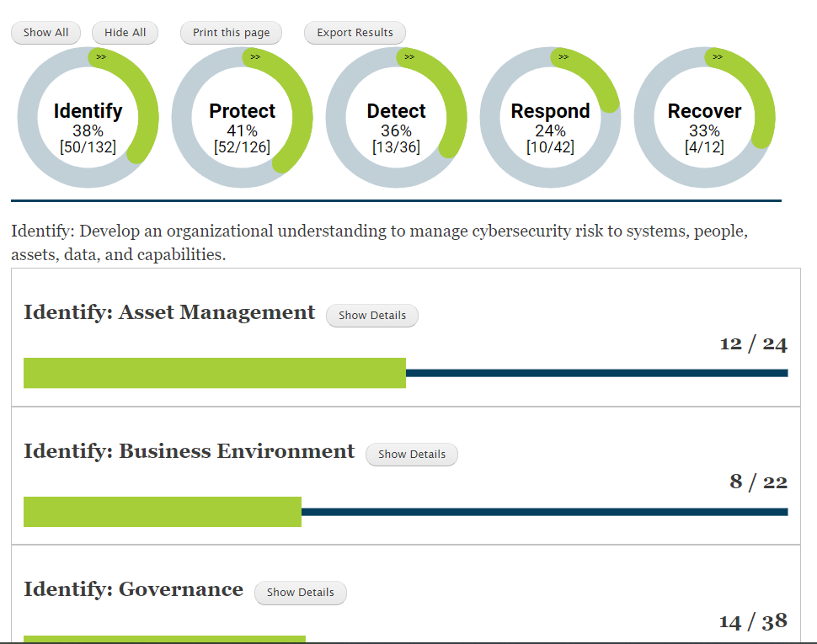Open the Recover 33% donut chart
The height and width of the screenshot is (644, 817).
click(704, 119)
